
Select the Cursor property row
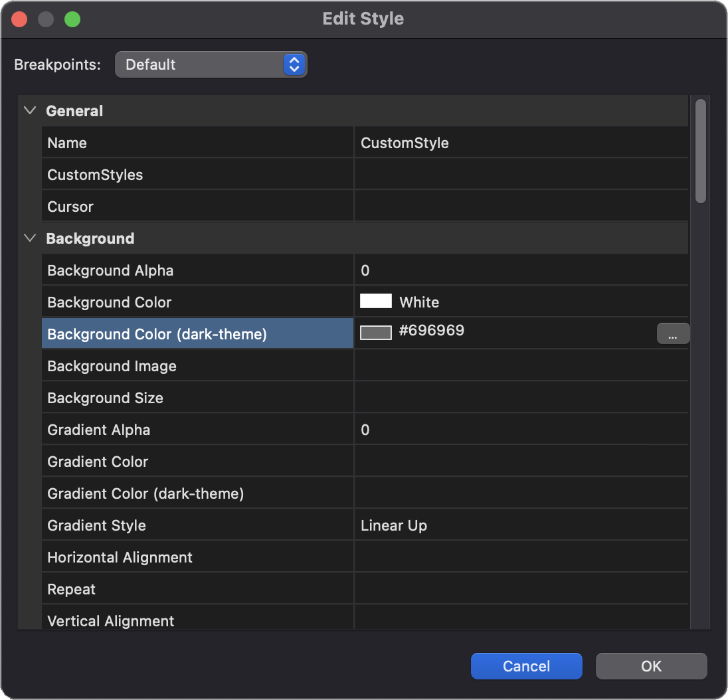(197, 207)
